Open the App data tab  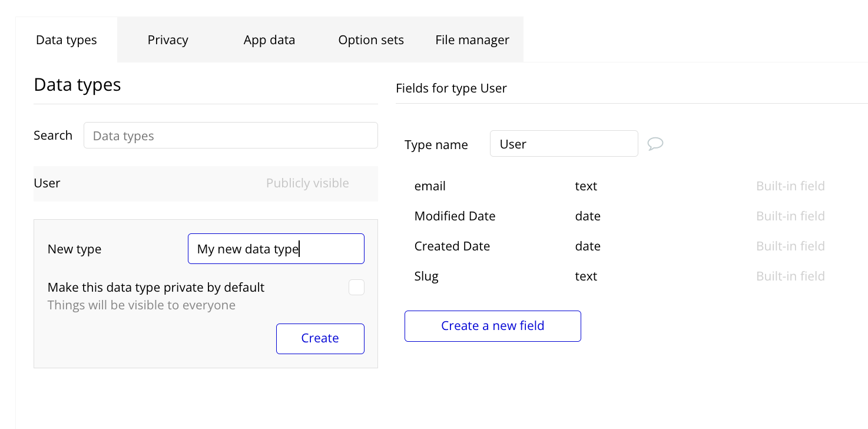pos(269,40)
